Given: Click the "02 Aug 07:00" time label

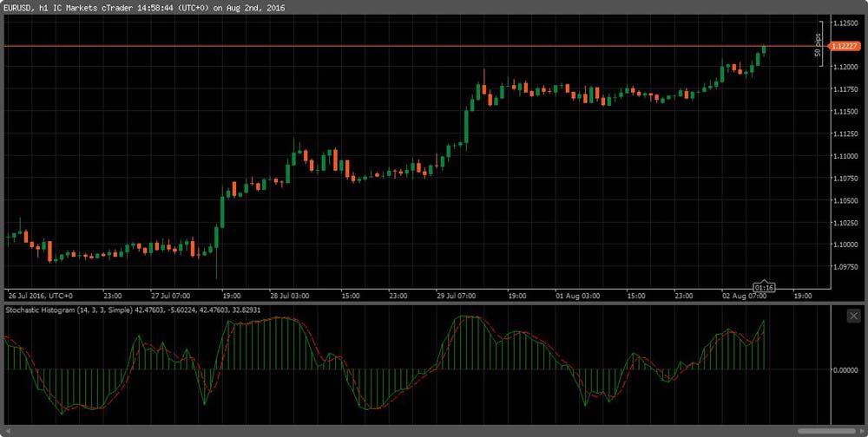Looking at the screenshot, I should [x=745, y=296].
